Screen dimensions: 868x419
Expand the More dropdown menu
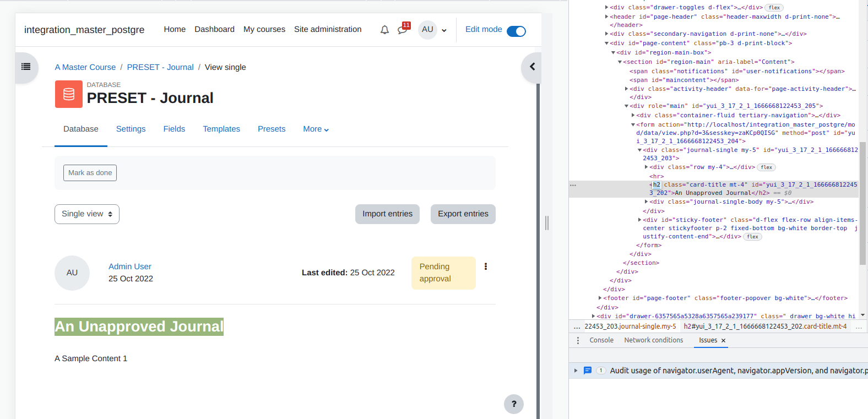(x=316, y=129)
